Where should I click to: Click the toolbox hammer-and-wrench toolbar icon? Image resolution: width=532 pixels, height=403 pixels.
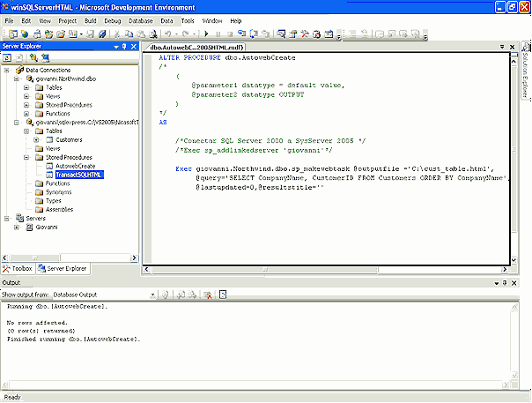coord(305,34)
